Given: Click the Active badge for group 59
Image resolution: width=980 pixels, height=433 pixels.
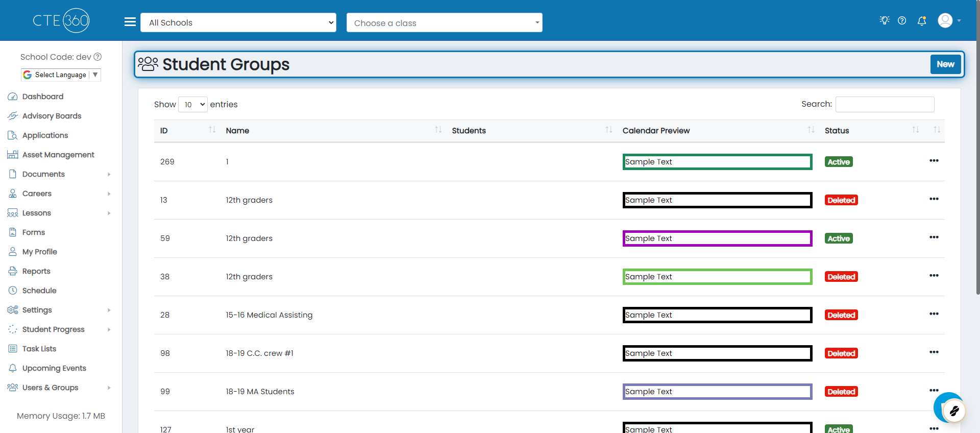Looking at the screenshot, I should point(839,238).
